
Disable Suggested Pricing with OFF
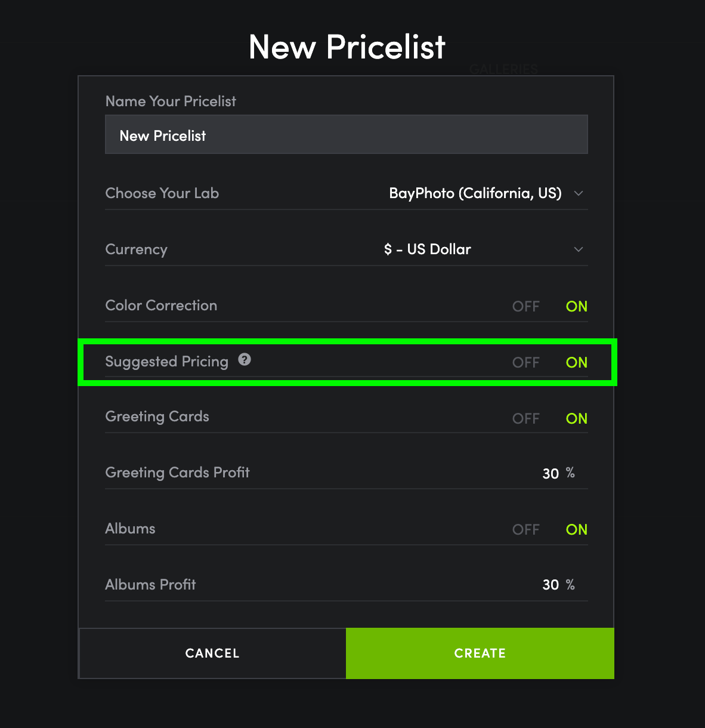(525, 362)
